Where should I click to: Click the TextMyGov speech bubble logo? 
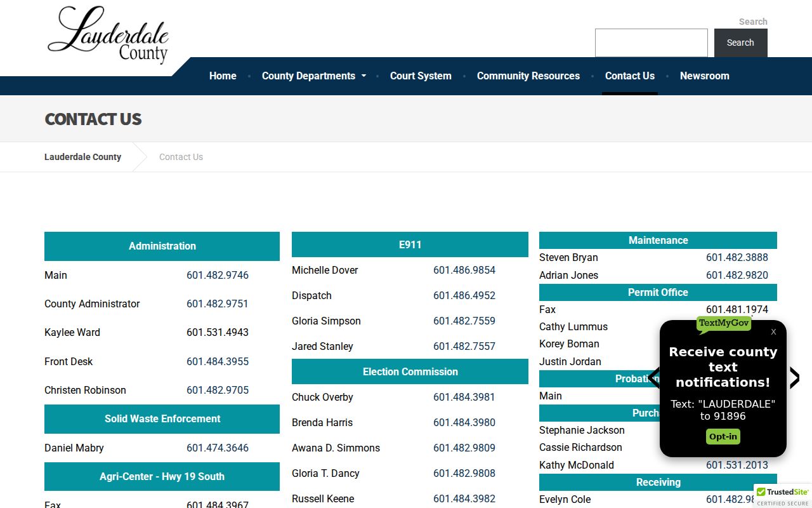724,324
